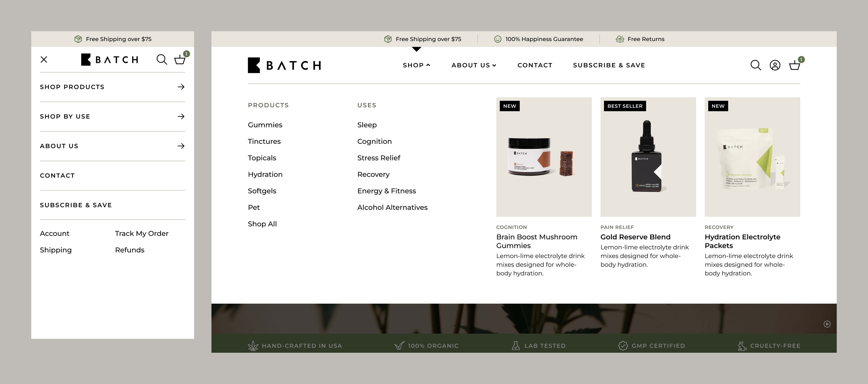The width and height of the screenshot is (868, 384).
Task: Go to Gummies products
Action: click(x=265, y=125)
